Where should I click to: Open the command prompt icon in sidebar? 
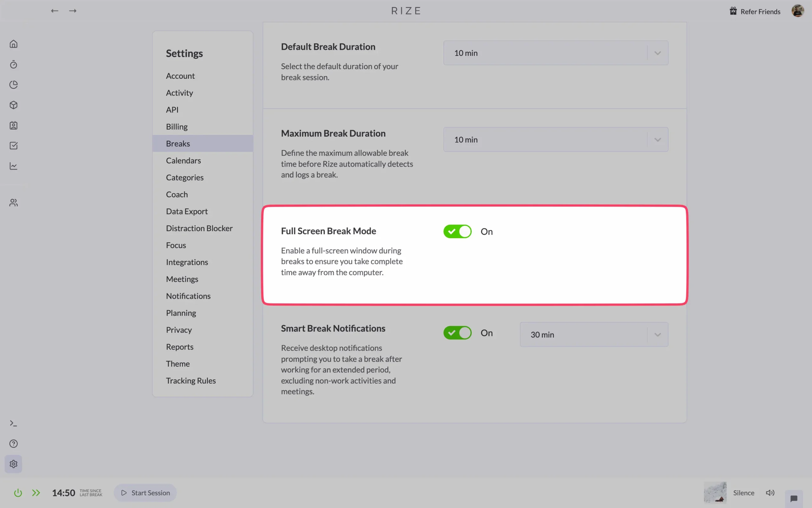[x=13, y=423]
